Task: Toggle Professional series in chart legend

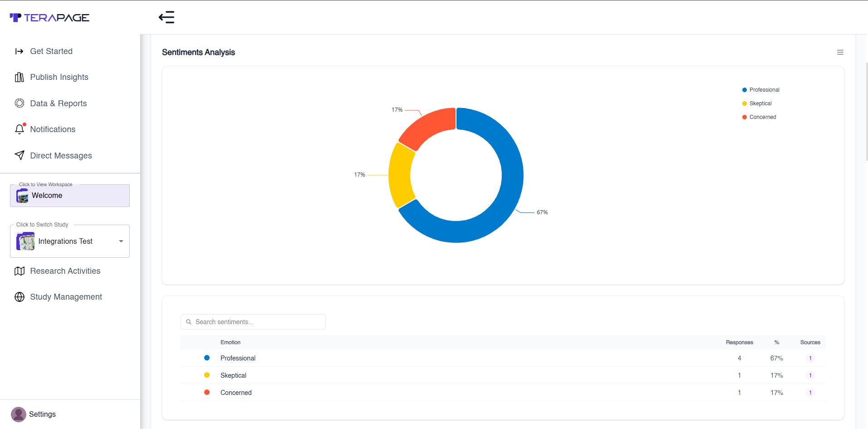Action: [761, 90]
